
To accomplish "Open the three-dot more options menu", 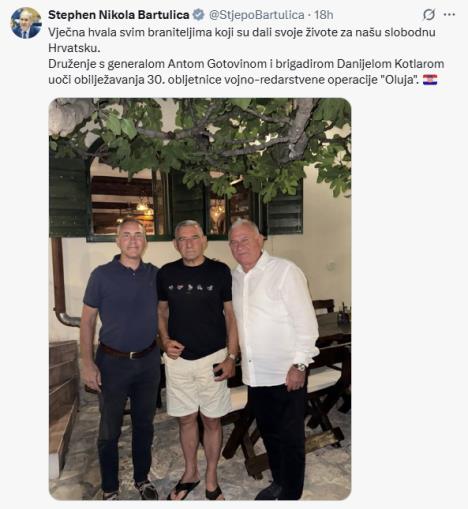I will [x=449, y=15].
